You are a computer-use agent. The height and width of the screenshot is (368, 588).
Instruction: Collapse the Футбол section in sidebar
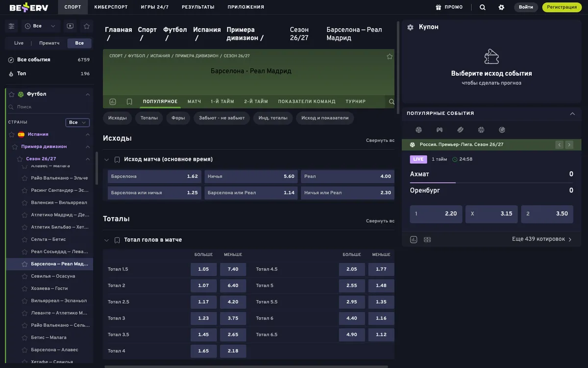click(88, 94)
